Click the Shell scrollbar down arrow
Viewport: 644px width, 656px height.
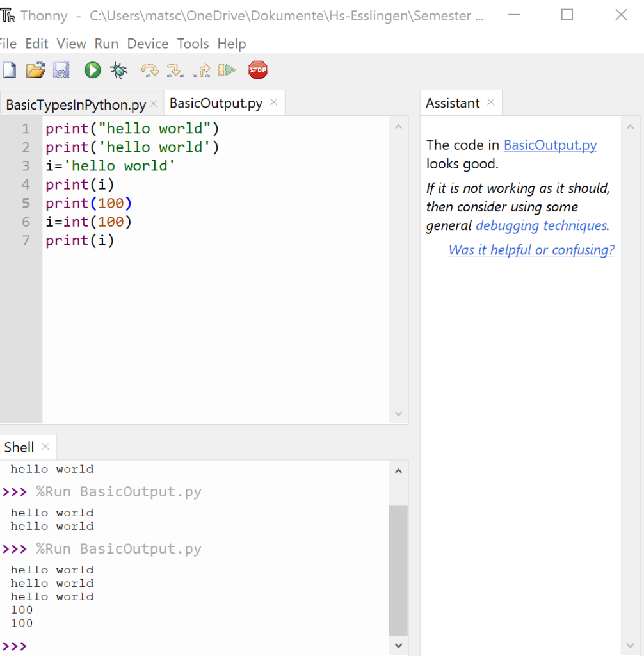(399, 646)
